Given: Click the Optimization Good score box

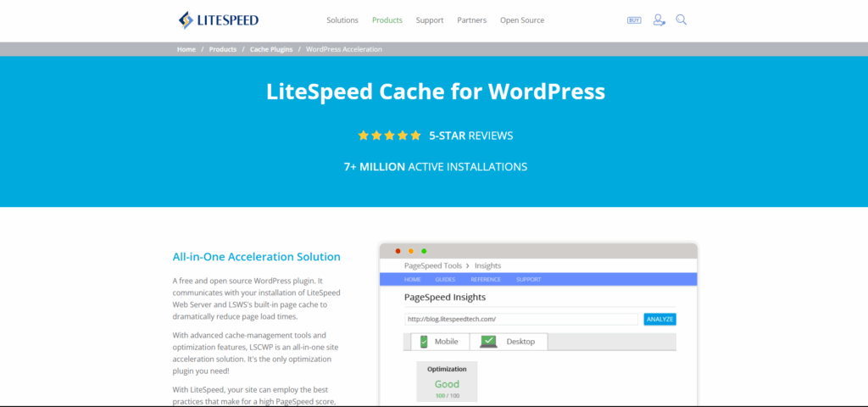Looking at the screenshot, I should point(447,382).
